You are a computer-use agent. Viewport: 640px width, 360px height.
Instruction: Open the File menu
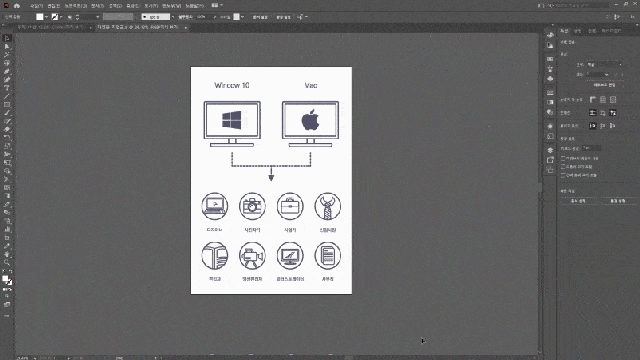click(36, 6)
